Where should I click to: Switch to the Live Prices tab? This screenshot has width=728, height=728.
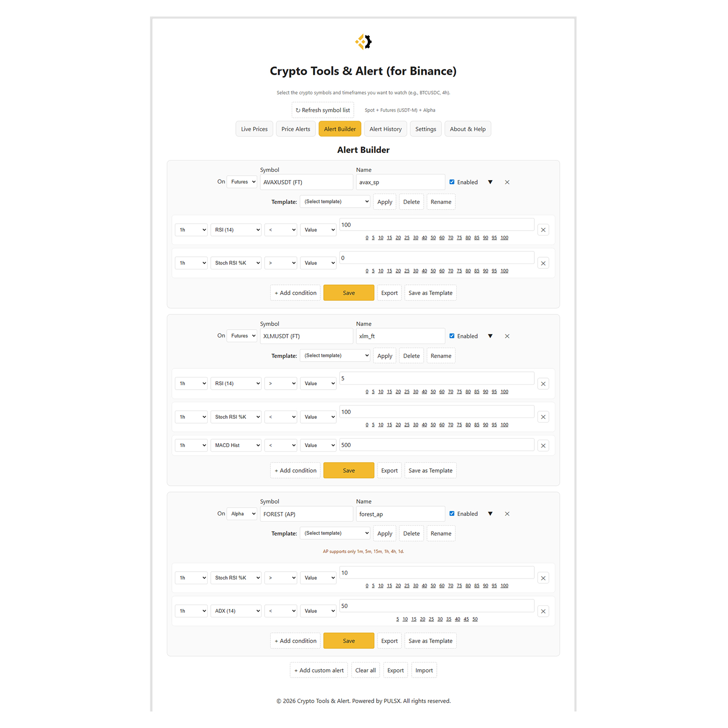pyautogui.click(x=254, y=129)
